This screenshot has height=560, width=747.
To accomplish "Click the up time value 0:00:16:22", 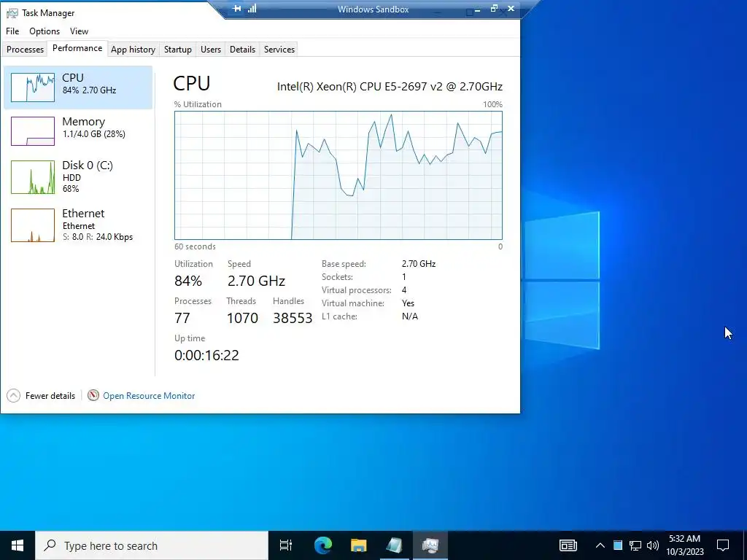I will [x=206, y=355].
